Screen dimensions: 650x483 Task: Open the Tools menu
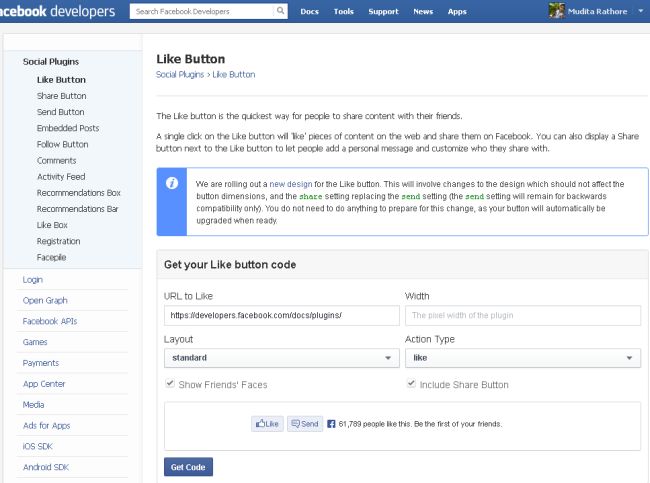(344, 12)
